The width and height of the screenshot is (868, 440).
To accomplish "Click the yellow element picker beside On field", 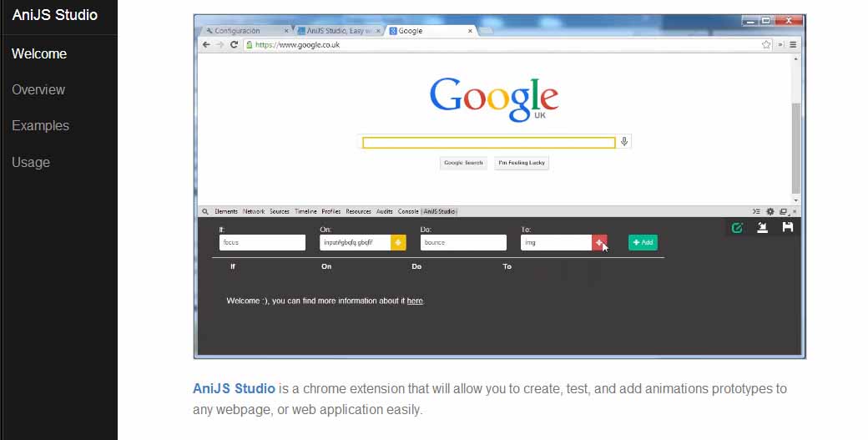I will pyautogui.click(x=398, y=242).
